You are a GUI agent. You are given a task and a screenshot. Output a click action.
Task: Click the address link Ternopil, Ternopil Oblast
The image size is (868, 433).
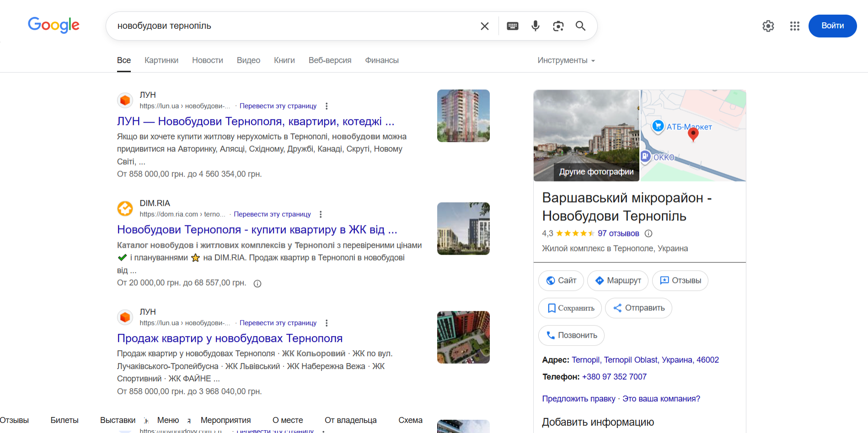(x=645, y=360)
